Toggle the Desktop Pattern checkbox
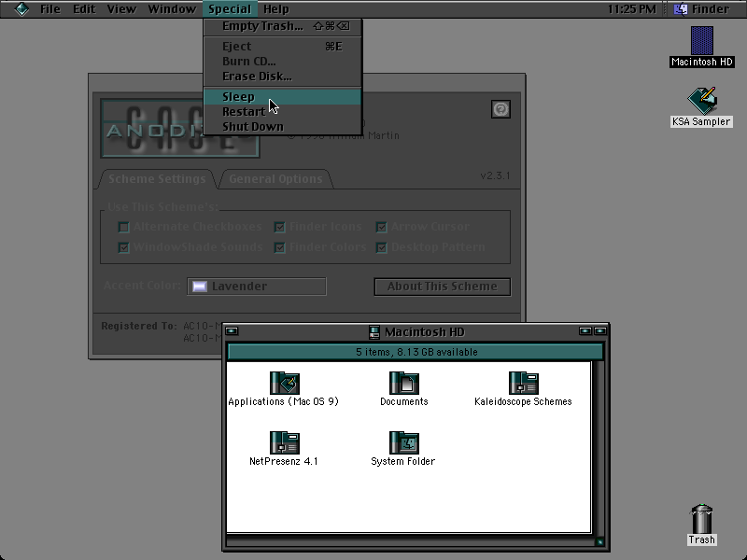This screenshot has width=747, height=560. (381, 247)
